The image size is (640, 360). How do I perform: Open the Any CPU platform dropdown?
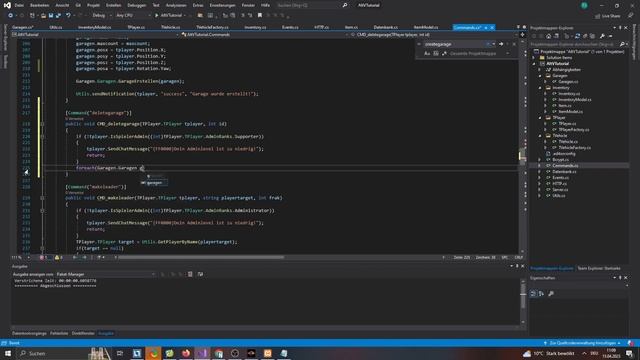coord(133,16)
